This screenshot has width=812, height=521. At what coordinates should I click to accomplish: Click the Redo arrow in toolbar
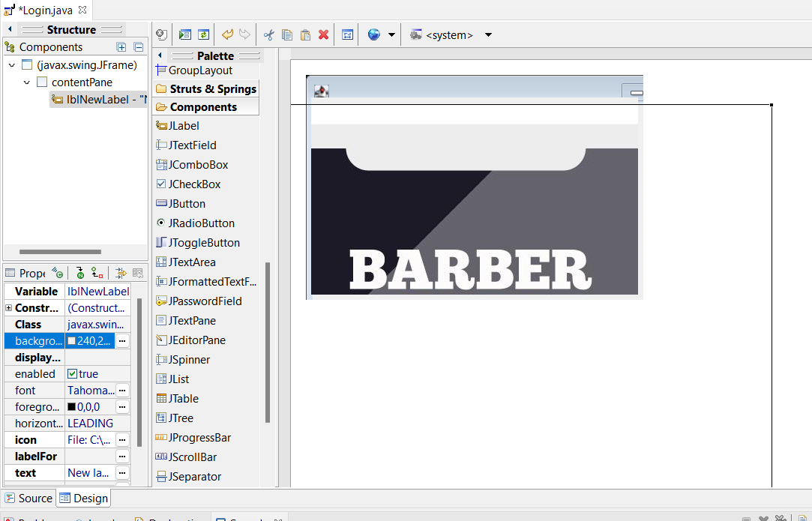[x=244, y=34]
